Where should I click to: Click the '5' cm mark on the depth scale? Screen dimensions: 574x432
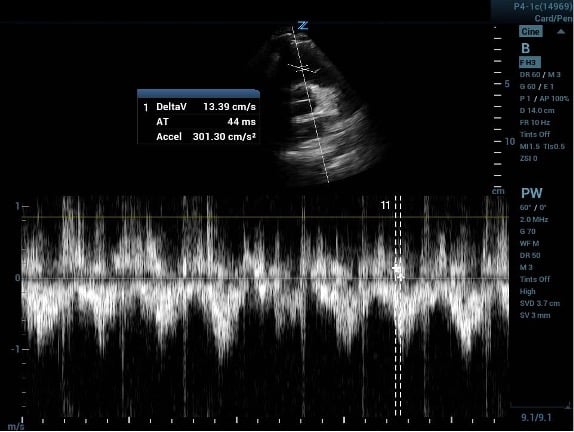pyautogui.click(x=507, y=84)
